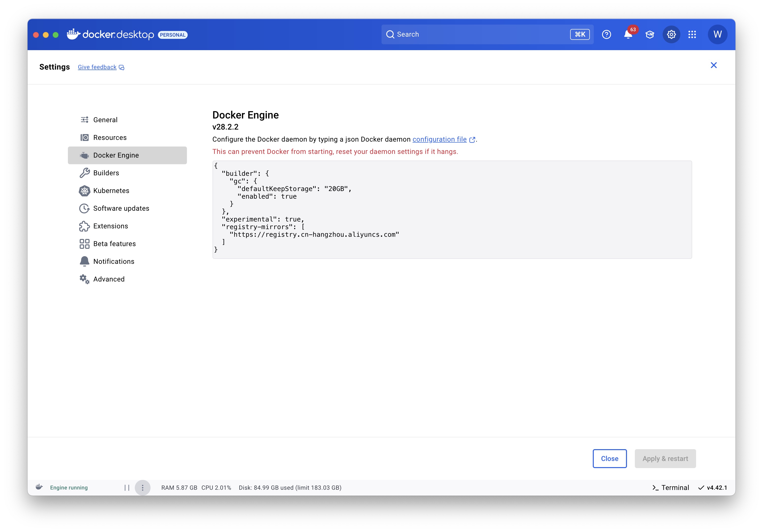Click the help question mark icon
Image resolution: width=763 pixels, height=532 pixels.
606,34
